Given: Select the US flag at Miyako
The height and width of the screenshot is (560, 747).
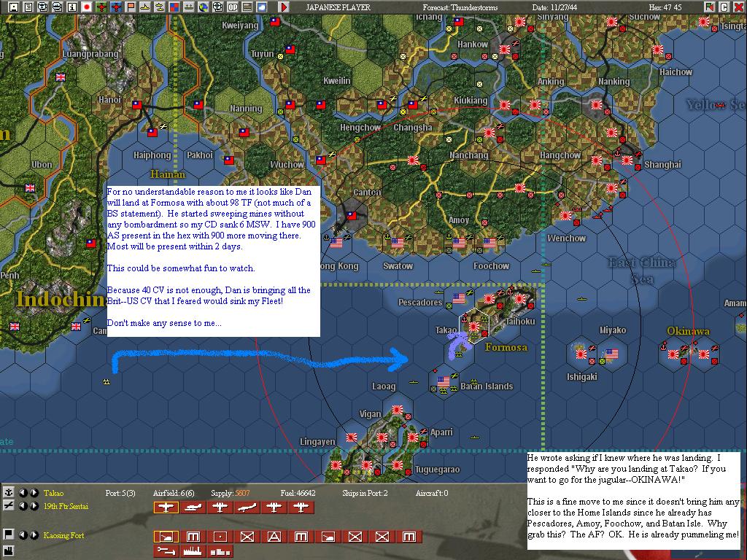Looking at the screenshot, I should (612, 354).
